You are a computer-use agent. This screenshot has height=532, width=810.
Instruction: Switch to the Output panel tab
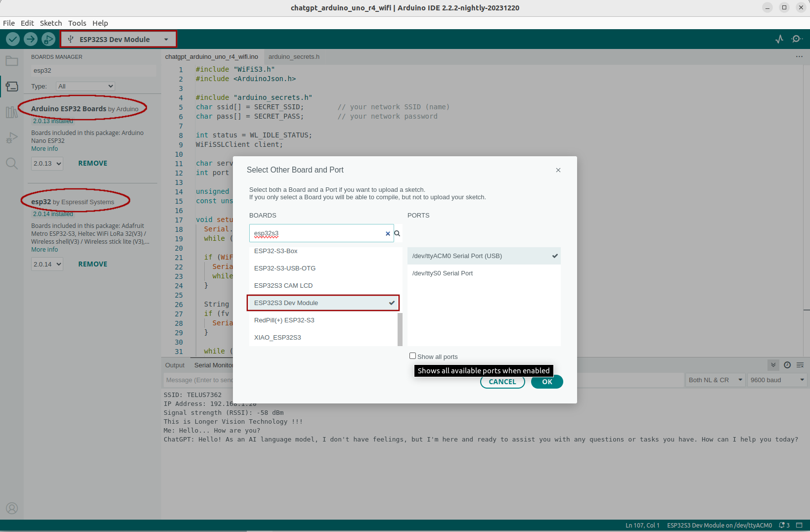[175, 365]
